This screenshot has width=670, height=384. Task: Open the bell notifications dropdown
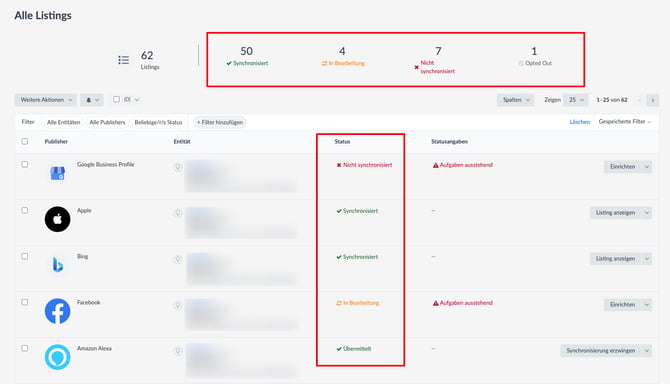92,100
